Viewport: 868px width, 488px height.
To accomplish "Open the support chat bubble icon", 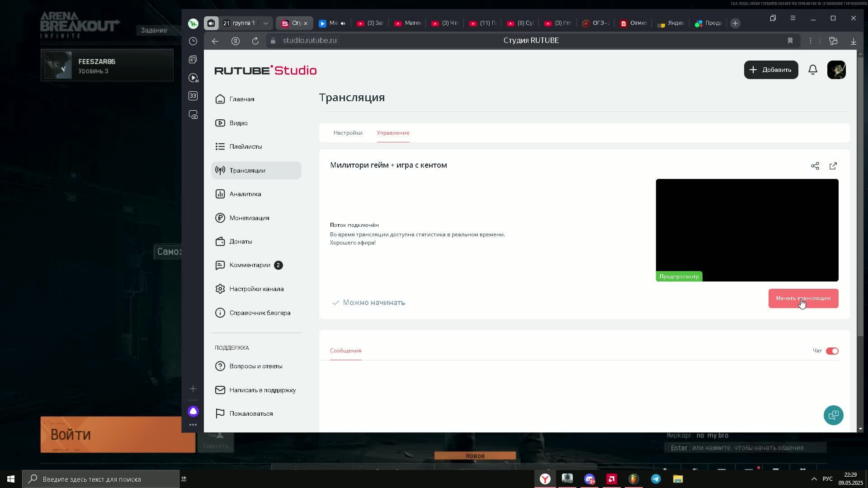I will [833, 415].
